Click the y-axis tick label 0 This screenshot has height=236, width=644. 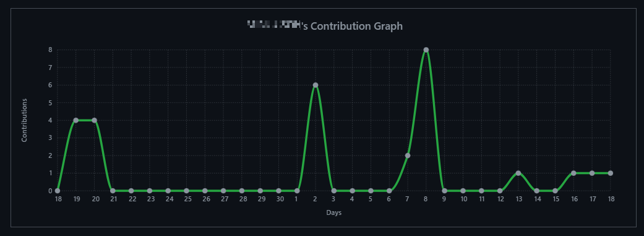pyautogui.click(x=50, y=191)
